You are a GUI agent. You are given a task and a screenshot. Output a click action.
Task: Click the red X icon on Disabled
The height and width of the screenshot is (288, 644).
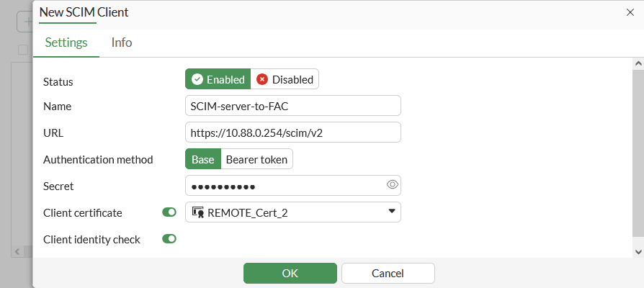[x=262, y=79]
